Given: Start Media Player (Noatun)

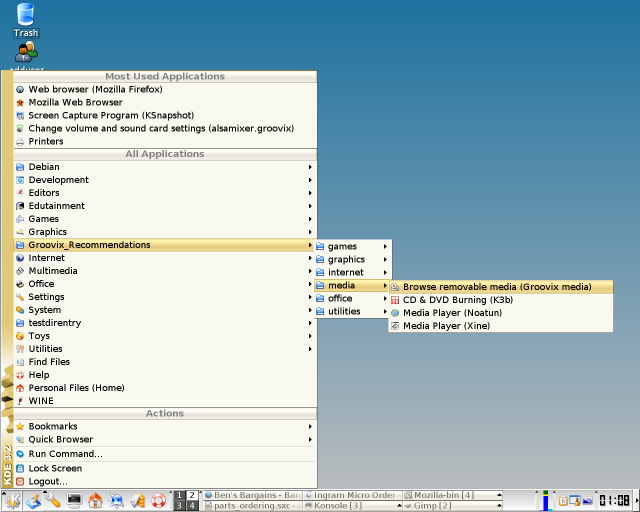Looking at the screenshot, I should tap(501, 313).
